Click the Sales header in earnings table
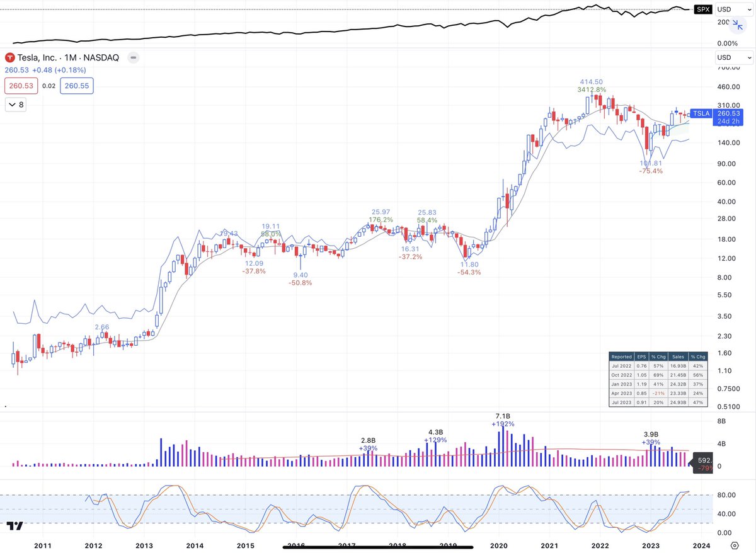This screenshot has width=756, height=553. tap(677, 356)
